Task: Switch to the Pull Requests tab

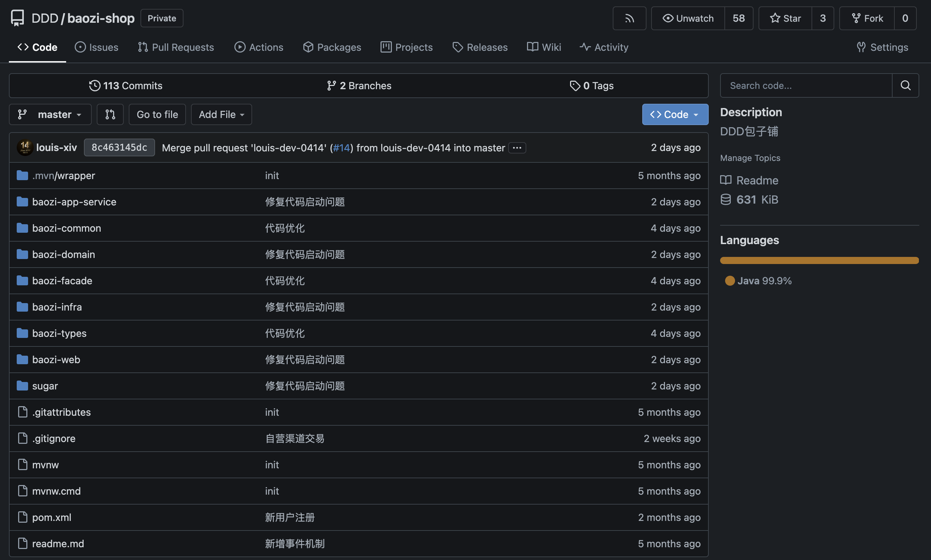Action: pyautogui.click(x=176, y=47)
